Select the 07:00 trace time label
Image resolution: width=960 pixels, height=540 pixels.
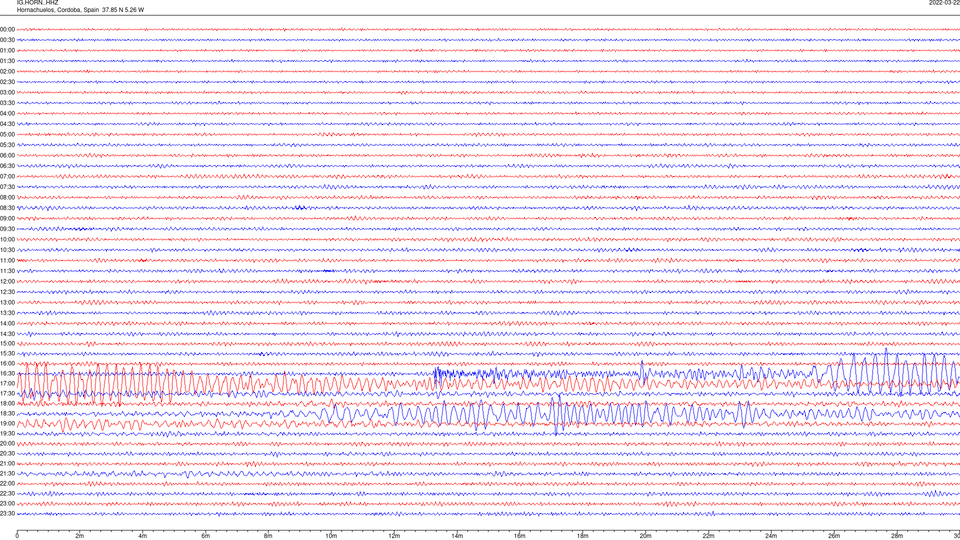7,176
